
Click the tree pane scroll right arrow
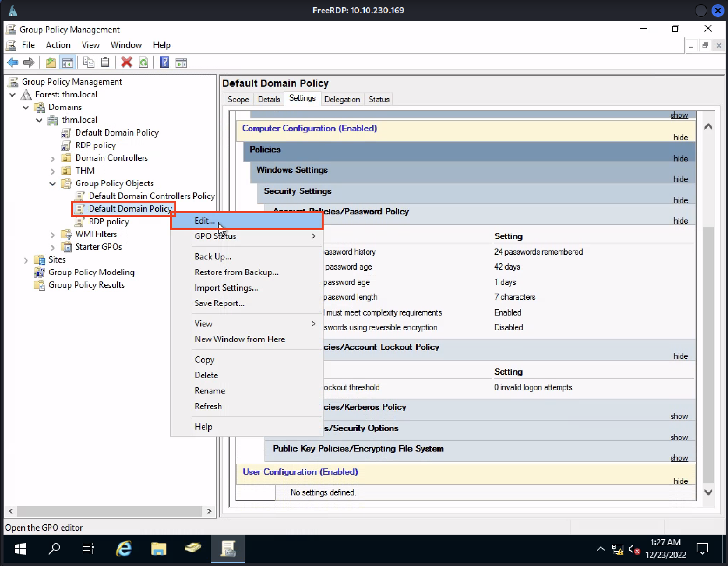[x=209, y=511]
